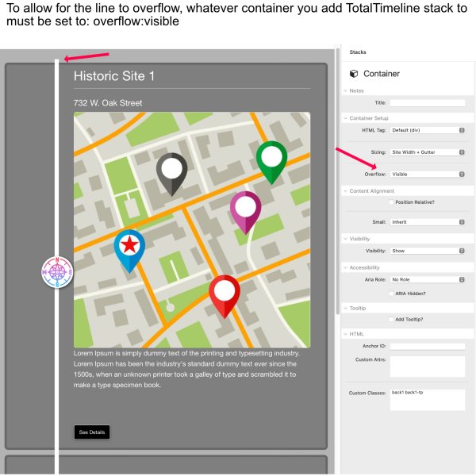Click the green map pin
The height and width of the screenshot is (476, 476).
click(x=271, y=160)
